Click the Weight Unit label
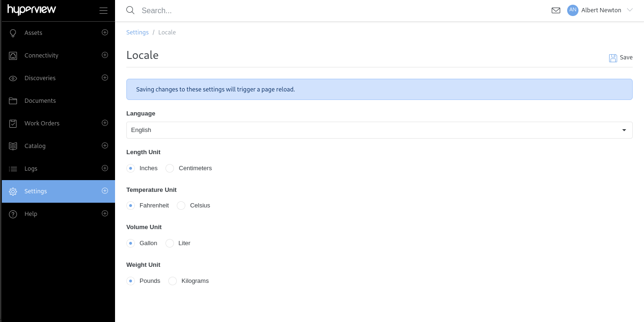Viewport: 644px width, 322px height. [x=143, y=265]
